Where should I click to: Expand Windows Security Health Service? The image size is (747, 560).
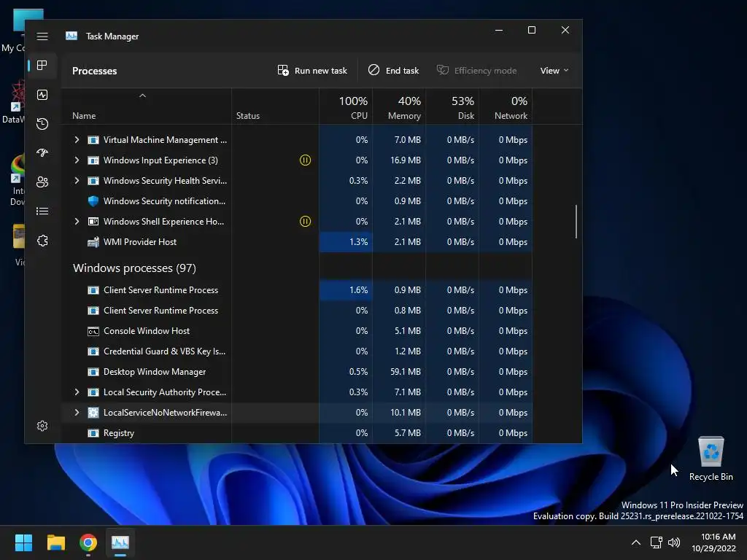tap(77, 181)
